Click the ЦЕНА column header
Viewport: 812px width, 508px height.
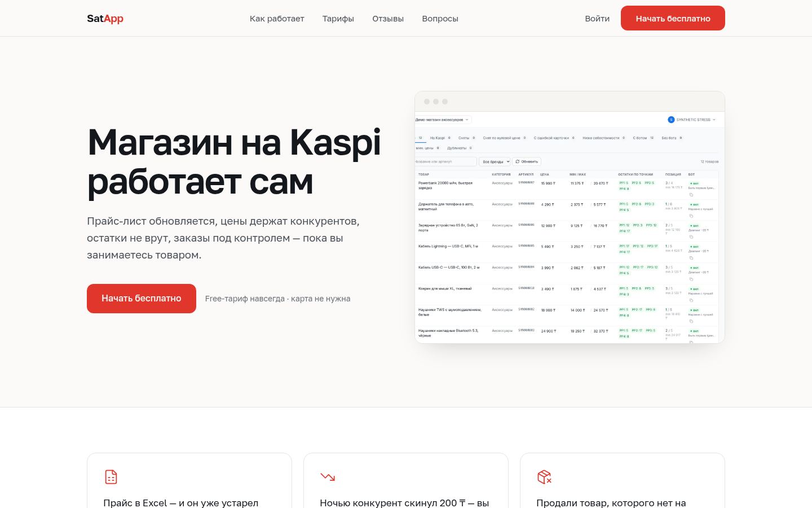544,174
